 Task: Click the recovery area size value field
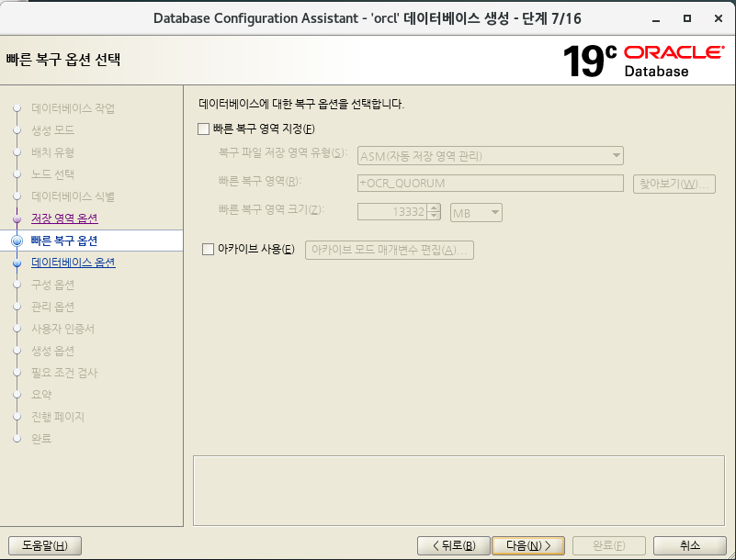(x=392, y=212)
